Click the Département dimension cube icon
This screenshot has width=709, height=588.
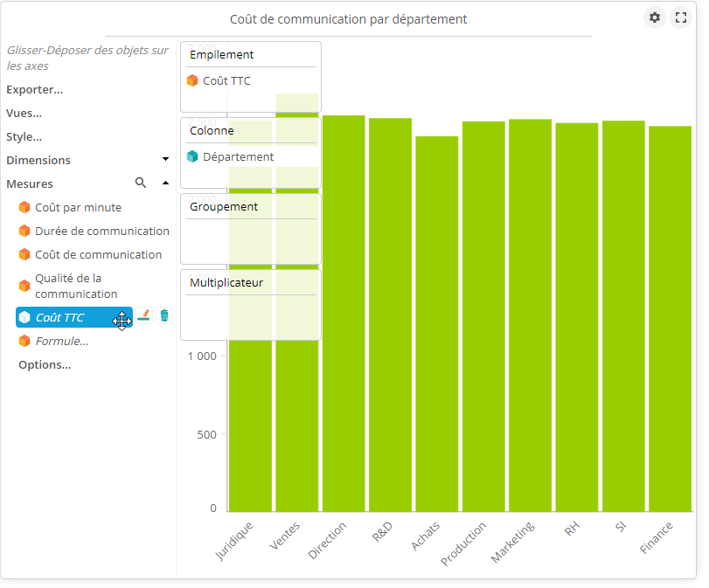coord(192,157)
